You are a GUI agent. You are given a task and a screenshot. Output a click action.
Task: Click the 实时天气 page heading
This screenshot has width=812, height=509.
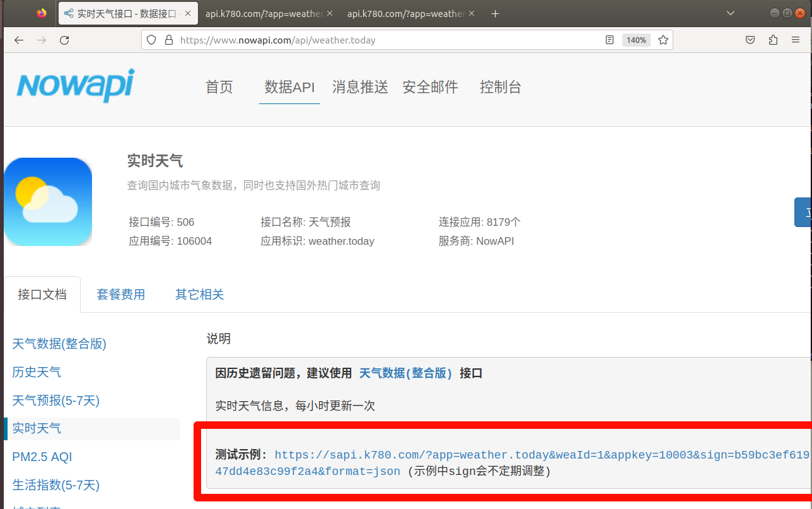pyautogui.click(x=155, y=161)
